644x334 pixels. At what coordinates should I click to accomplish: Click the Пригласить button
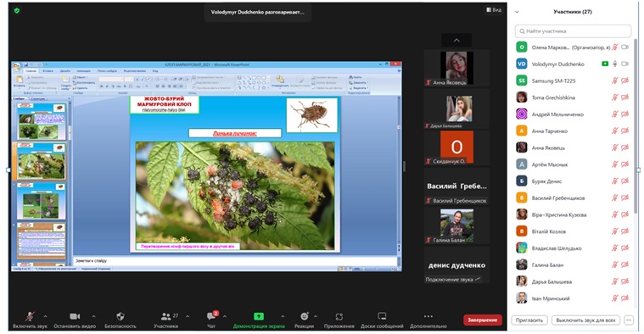tap(529, 320)
